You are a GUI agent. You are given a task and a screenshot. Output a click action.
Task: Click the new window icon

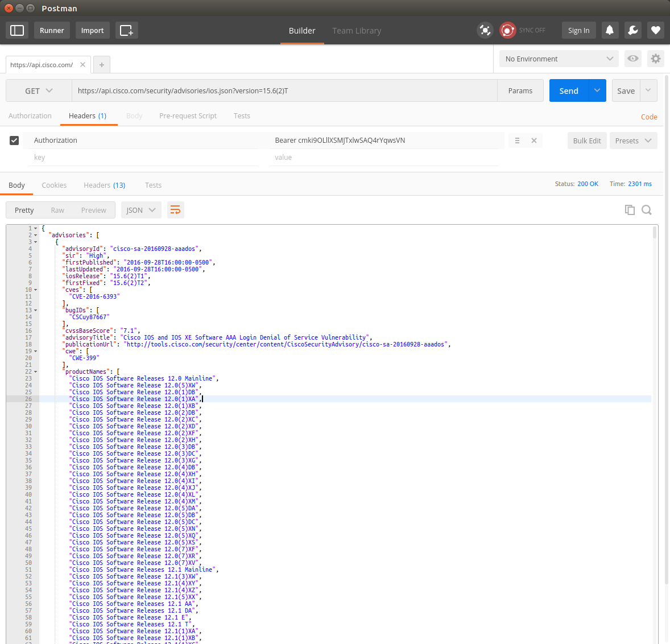[x=126, y=31]
